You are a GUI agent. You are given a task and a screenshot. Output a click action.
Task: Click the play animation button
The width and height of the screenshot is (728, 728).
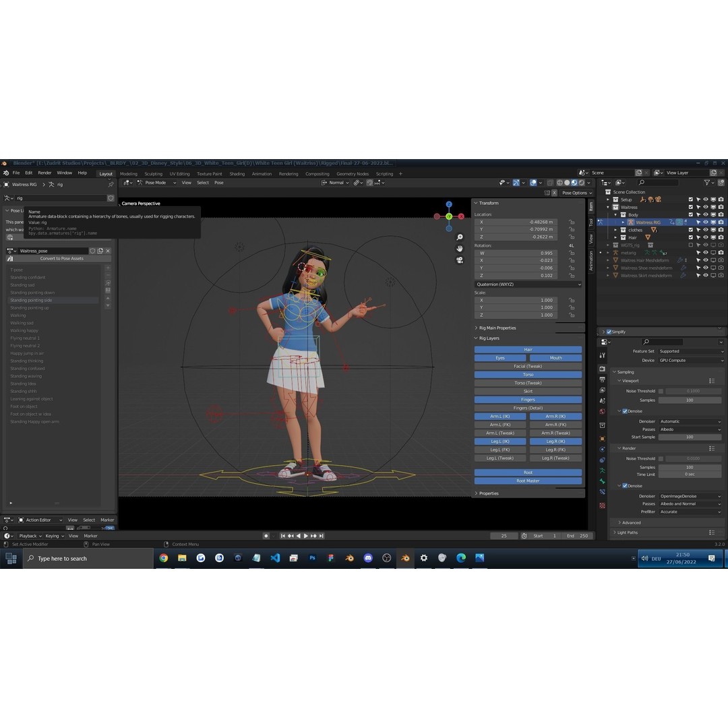(x=305, y=536)
